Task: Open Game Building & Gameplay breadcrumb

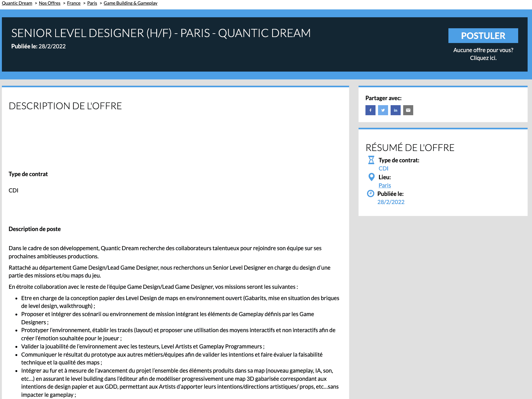Action: tap(130, 3)
